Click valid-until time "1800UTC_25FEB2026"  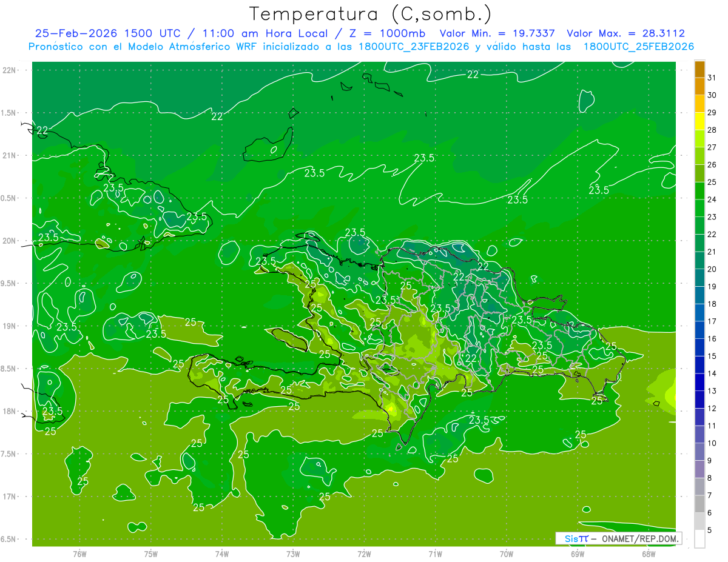coord(639,47)
